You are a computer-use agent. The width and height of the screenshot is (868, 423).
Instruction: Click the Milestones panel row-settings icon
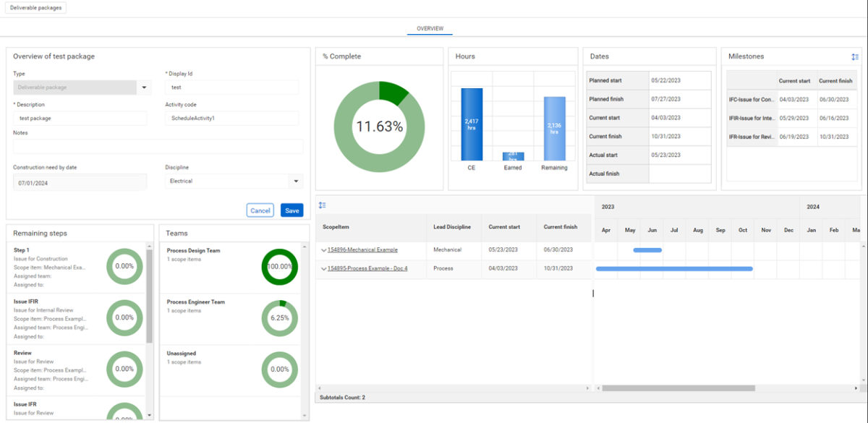pyautogui.click(x=855, y=57)
